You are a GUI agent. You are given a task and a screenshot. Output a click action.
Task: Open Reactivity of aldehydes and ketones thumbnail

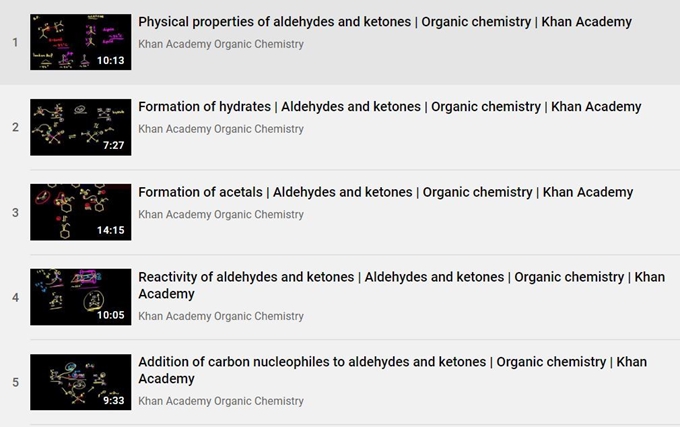click(x=81, y=297)
